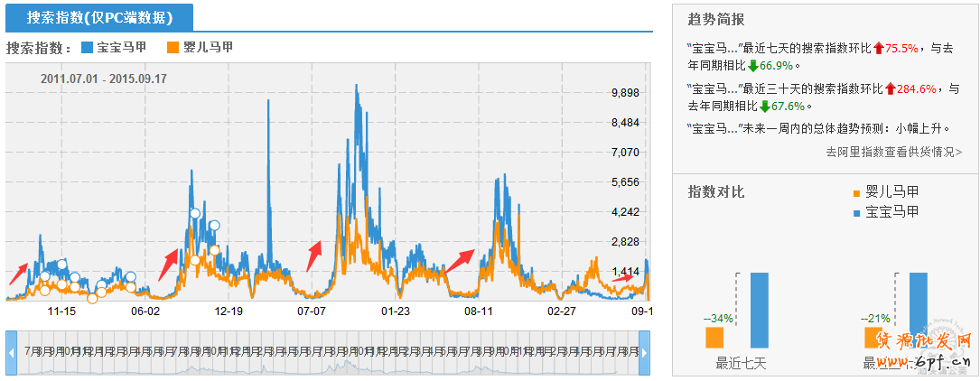Click the red up arrow beside 75.5%

pos(879,48)
